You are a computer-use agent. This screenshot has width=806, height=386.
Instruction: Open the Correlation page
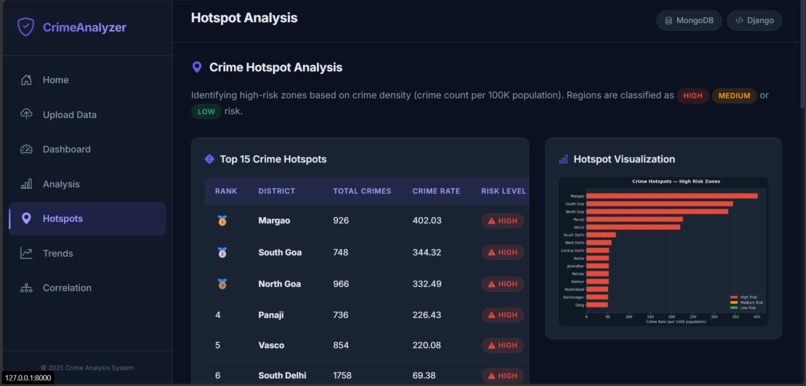point(87,288)
